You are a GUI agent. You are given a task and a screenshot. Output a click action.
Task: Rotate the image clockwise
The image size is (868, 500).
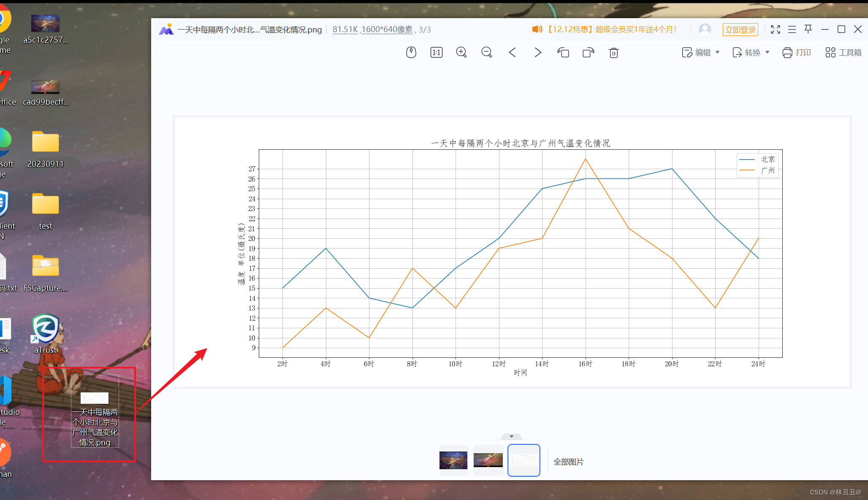588,52
